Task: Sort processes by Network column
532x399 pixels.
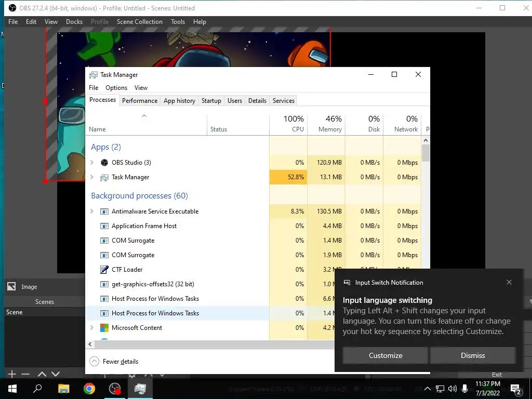Action: [x=402, y=124]
